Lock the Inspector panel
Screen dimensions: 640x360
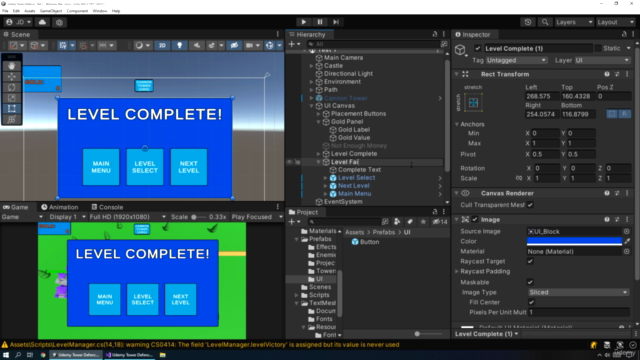tap(624, 34)
